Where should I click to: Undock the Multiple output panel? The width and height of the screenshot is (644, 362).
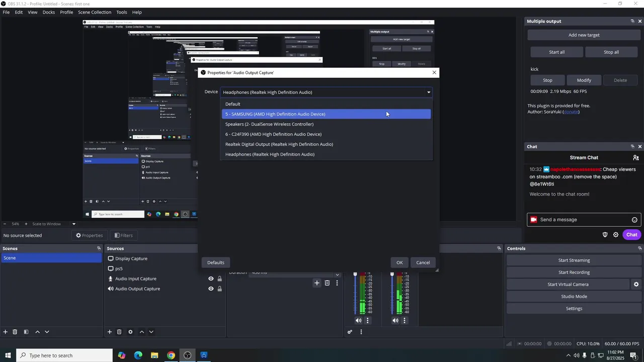(x=632, y=21)
